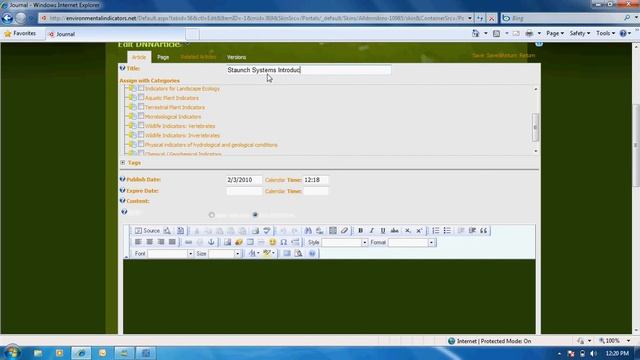Click the Publish Date input field
Image resolution: width=640 pixels, height=360 pixels.
[244, 180]
